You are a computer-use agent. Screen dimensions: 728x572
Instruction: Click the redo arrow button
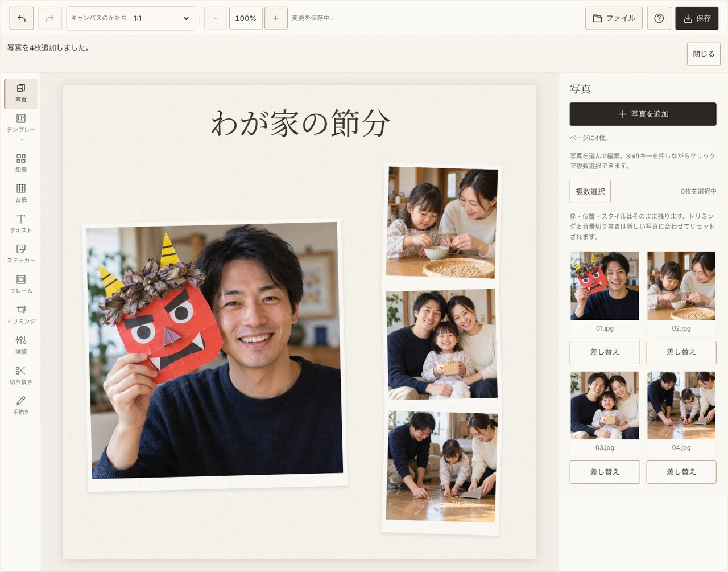point(50,18)
